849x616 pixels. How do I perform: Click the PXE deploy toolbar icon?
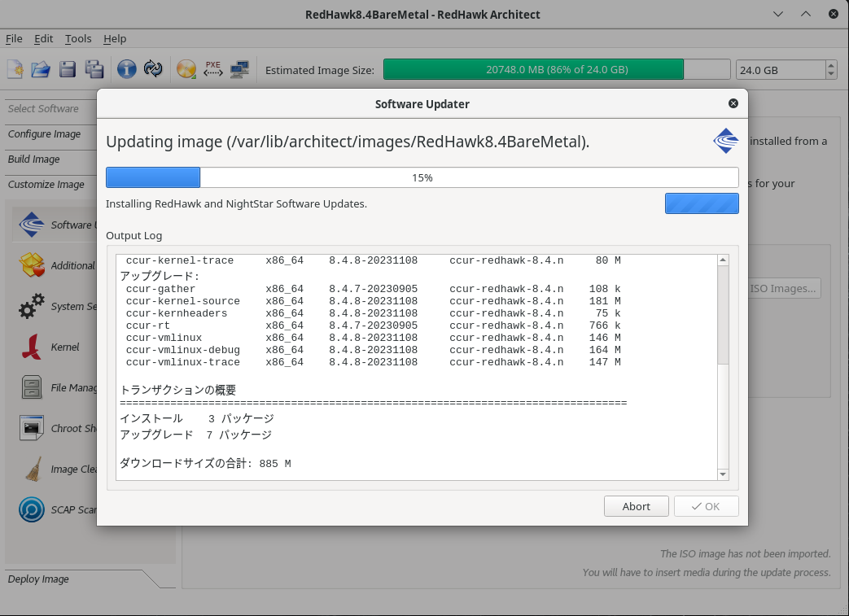[x=212, y=69]
